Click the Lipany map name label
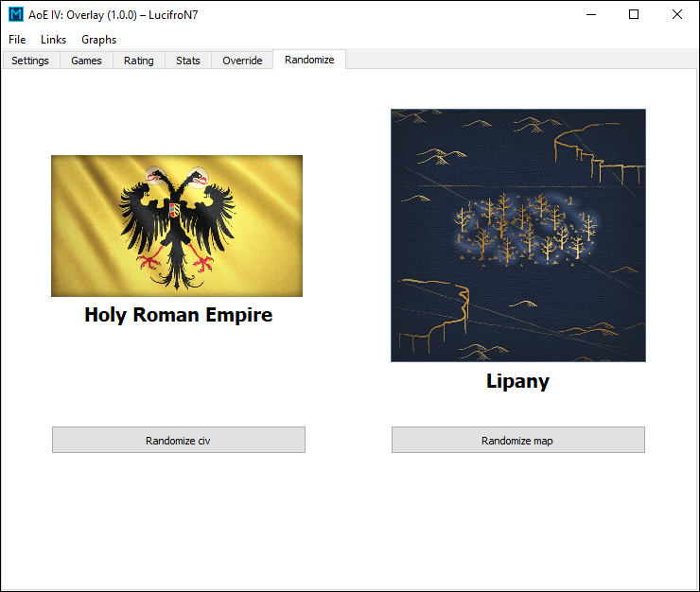 click(x=517, y=381)
